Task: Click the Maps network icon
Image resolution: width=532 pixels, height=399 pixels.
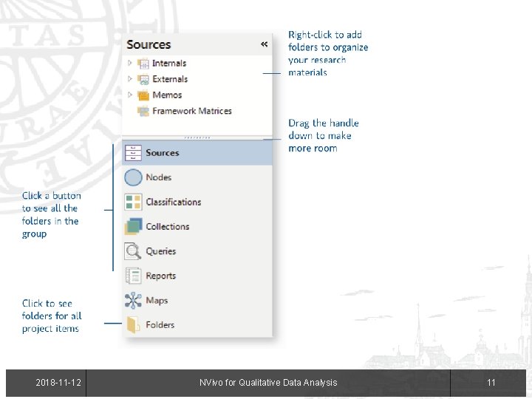Action: click(133, 300)
